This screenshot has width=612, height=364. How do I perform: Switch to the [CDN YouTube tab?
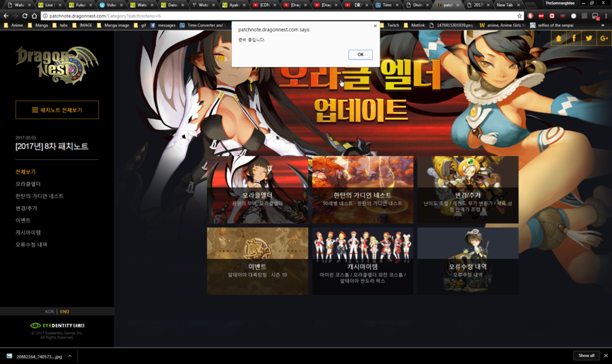point(264,5)
